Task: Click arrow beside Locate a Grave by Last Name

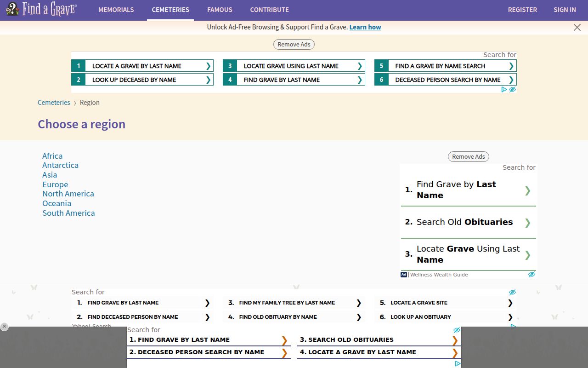Action: click(208, 66)
